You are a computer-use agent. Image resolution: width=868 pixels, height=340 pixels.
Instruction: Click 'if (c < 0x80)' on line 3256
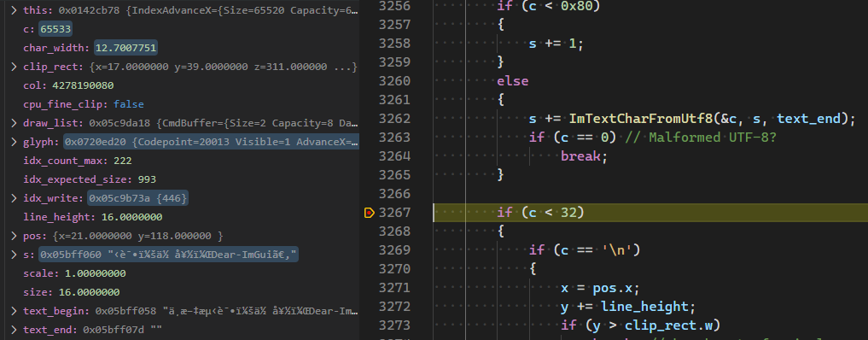(549, 6)
